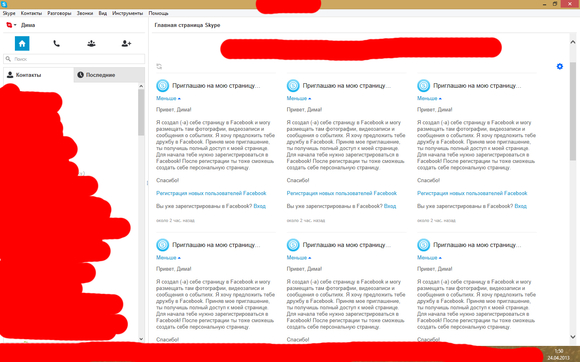The height and width of the screenshot is (362, 580).
Task: Click the Поиск search field
Action: [74, 59]
